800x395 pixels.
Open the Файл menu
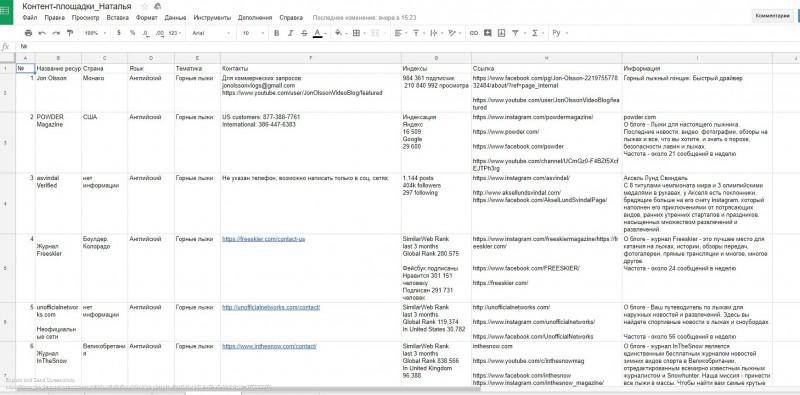point(30,17)
